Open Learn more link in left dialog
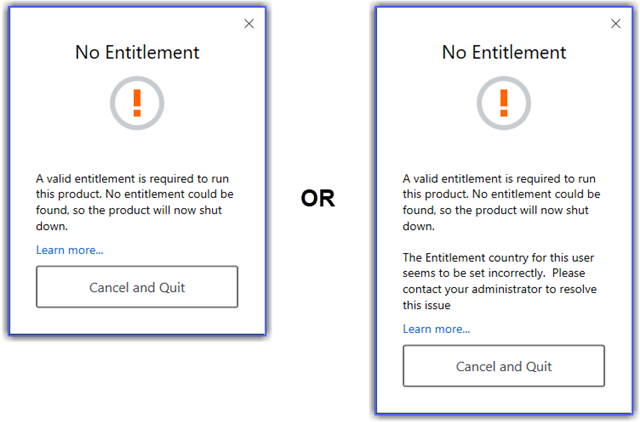 [69, 250]
